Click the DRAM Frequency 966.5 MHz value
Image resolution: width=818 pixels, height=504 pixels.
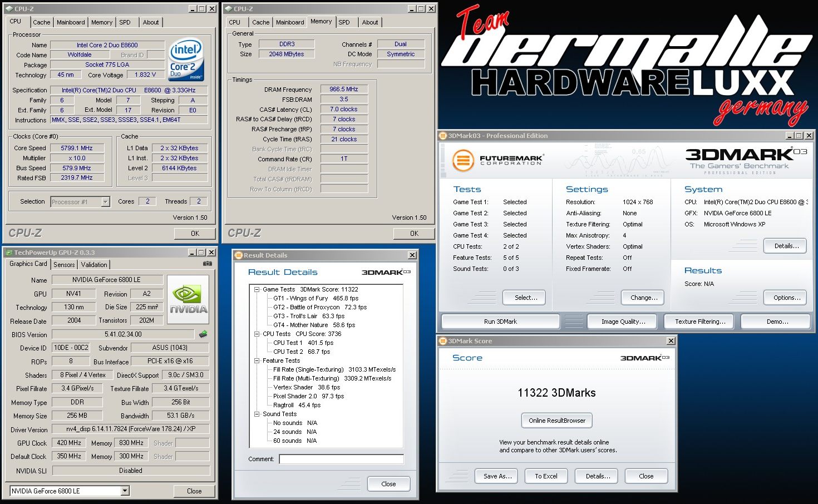pos(344,89)
